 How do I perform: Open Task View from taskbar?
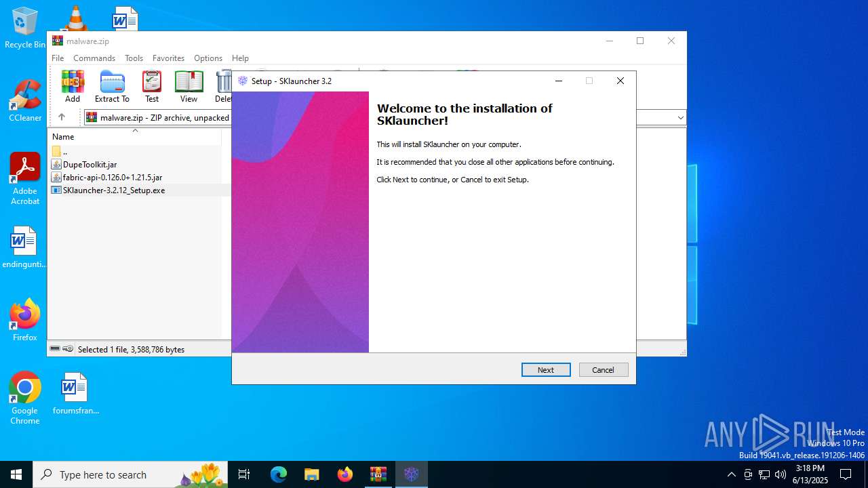pyautogui.click(x=244, y=474)
